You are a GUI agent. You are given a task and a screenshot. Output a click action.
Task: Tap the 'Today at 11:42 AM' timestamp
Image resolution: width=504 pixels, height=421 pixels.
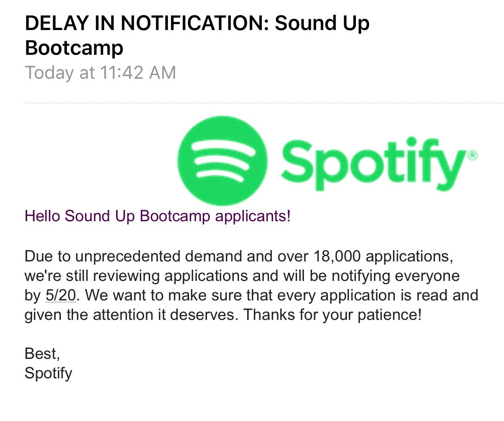pos(101,73)
